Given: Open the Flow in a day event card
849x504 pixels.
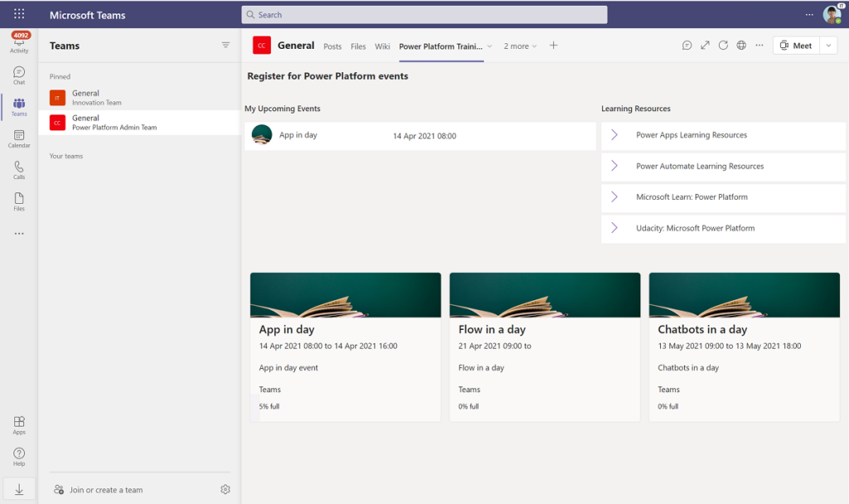Looking at the screenshot, I should [x=545, y=346].
